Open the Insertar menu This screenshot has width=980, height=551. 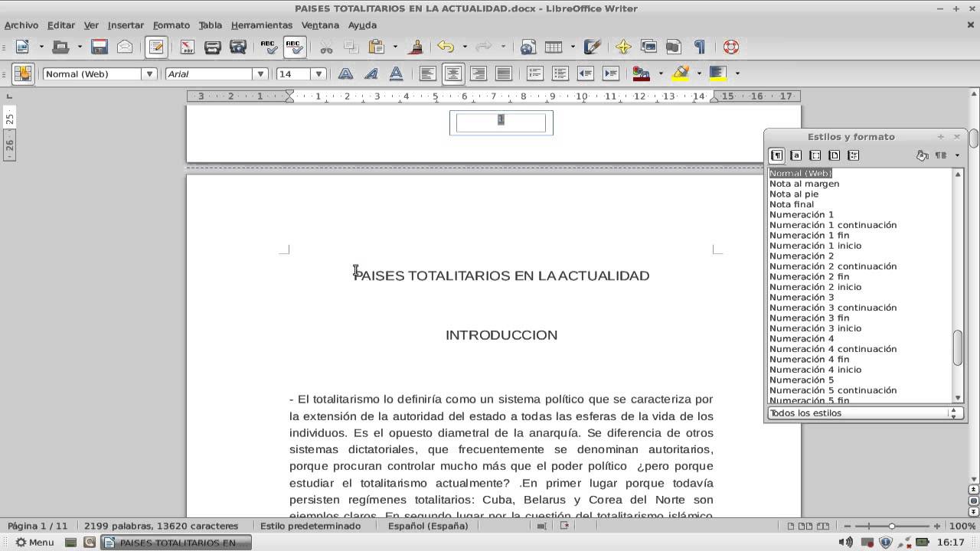click(x=126, y=25)
